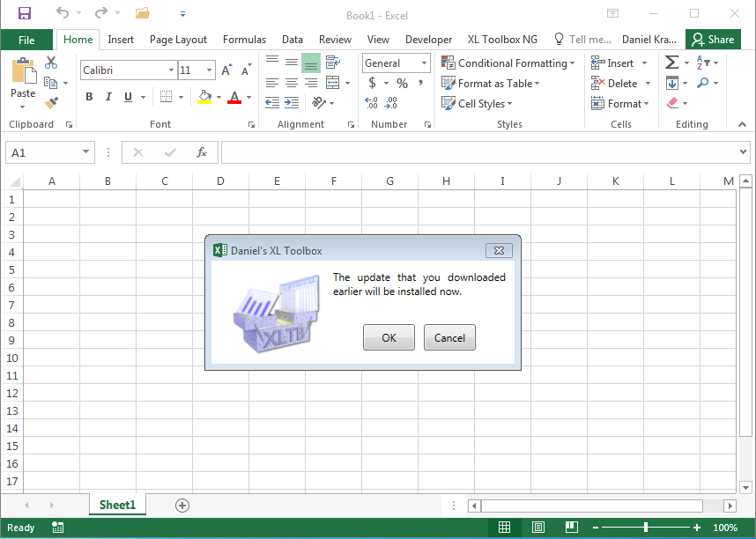
Task: Click the Wrap Text icon
Action: [x=333, y=63]
